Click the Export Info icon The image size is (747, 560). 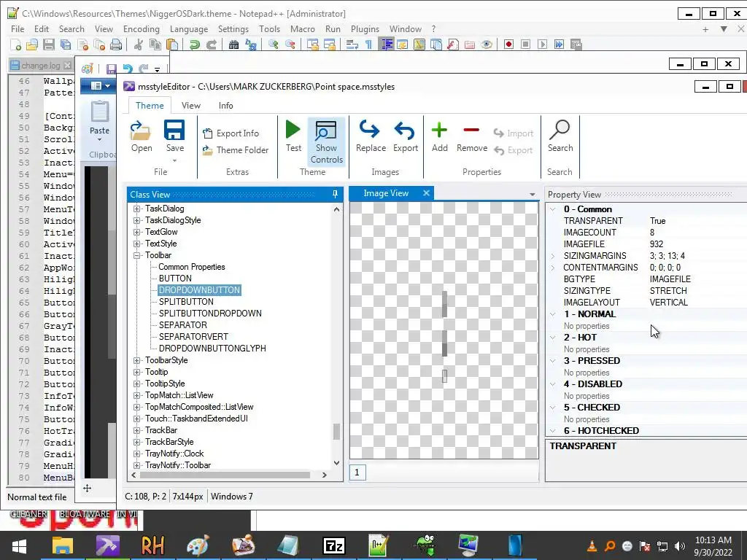(x=207, y=133)
